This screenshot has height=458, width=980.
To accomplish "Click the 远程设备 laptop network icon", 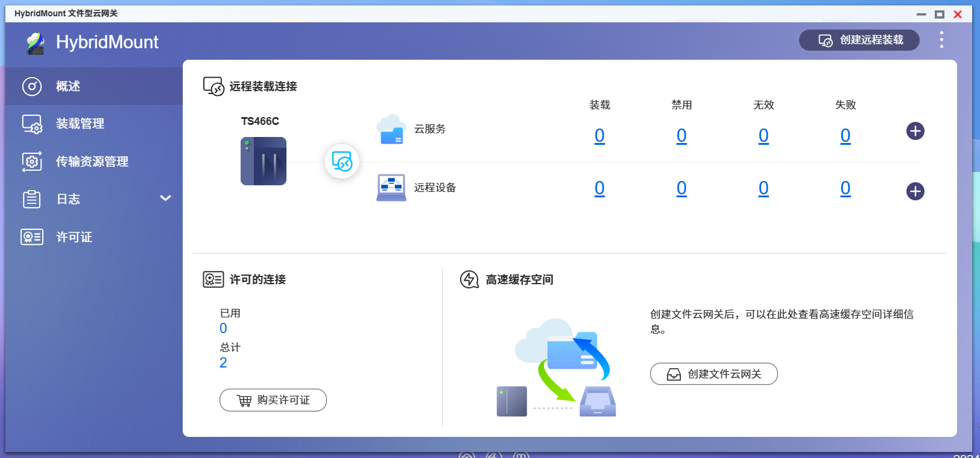I will [391, 188].
